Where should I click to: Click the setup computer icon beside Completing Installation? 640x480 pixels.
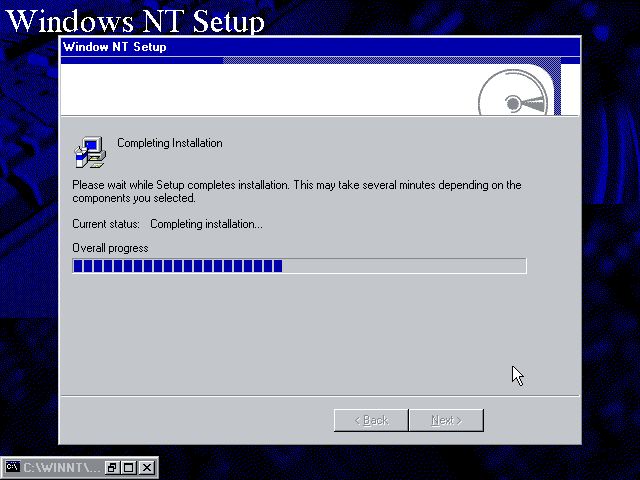(x=90, y=152)
